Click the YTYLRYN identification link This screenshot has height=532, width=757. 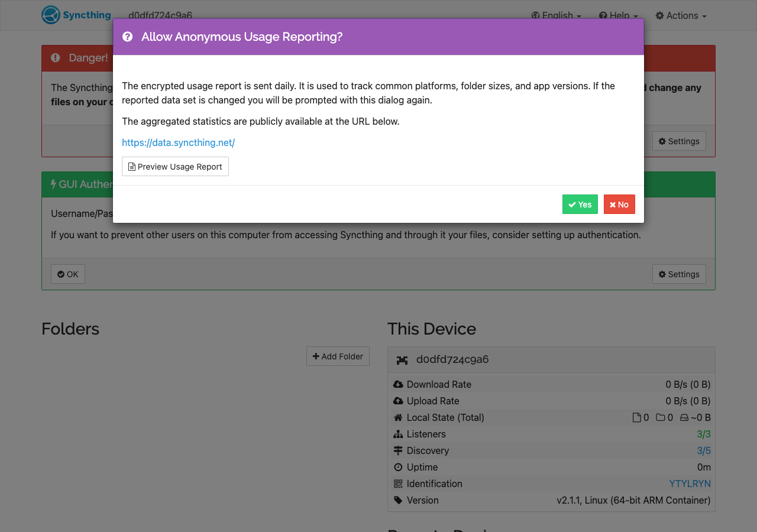click(x=690, y=484)
